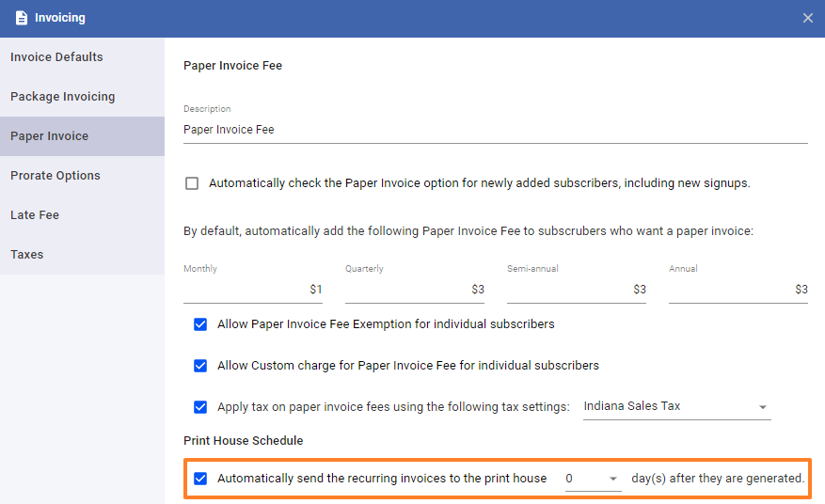
Task: Click the Semi-annual fee amount field
Action: (576, 290)
